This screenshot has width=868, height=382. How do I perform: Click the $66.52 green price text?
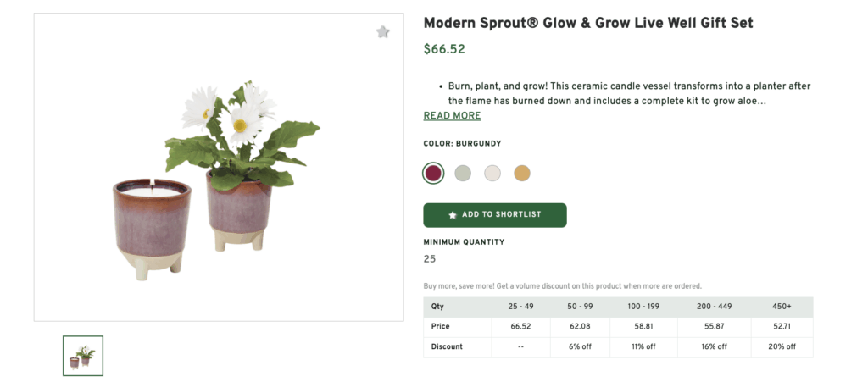[444, 49]
